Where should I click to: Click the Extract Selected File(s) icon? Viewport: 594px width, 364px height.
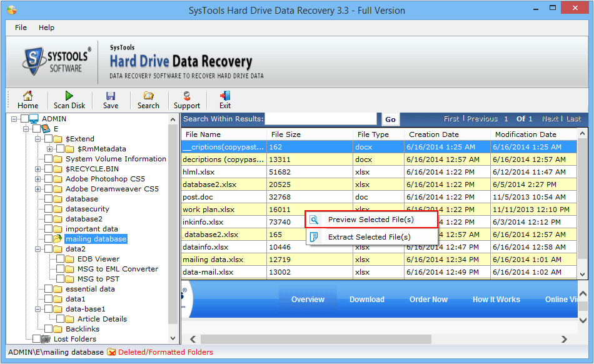pyautogui.click(x=315, y=237)
